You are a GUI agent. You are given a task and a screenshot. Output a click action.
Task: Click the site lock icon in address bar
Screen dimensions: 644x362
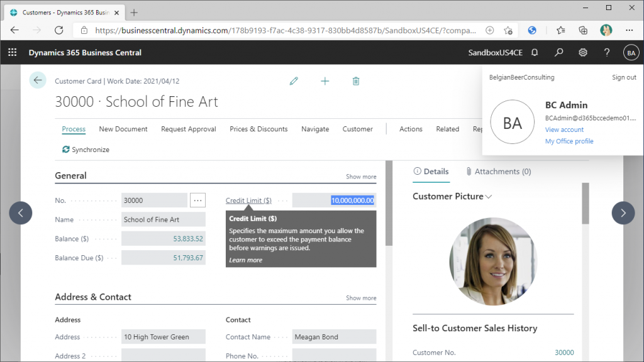click(x=84, y=30)
